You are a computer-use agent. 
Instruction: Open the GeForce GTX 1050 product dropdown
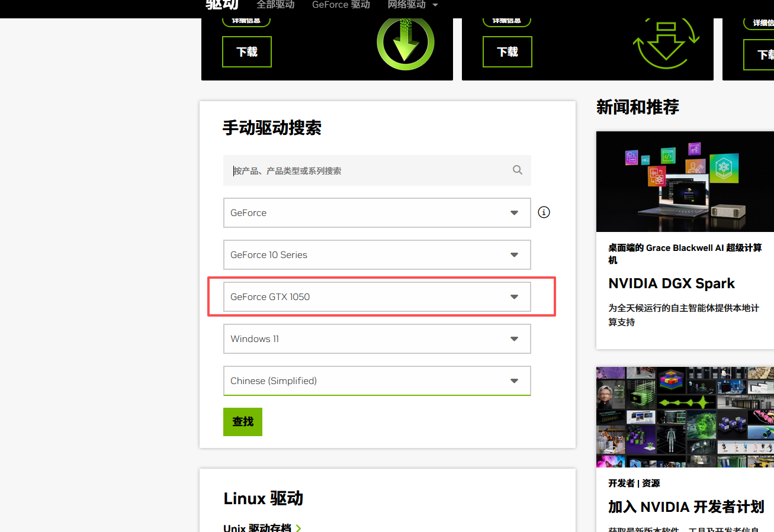(377, 296)
